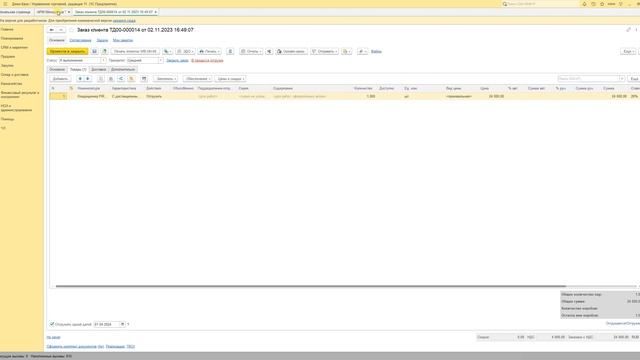
Task: Open the ЭДО dropdown menu
Action: tap(185, 51)
